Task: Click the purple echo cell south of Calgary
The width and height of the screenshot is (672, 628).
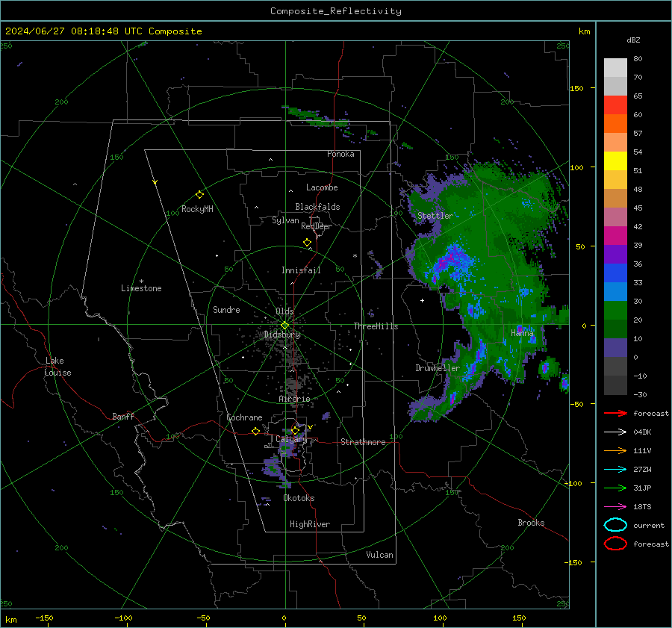Action: coord(273,468)
